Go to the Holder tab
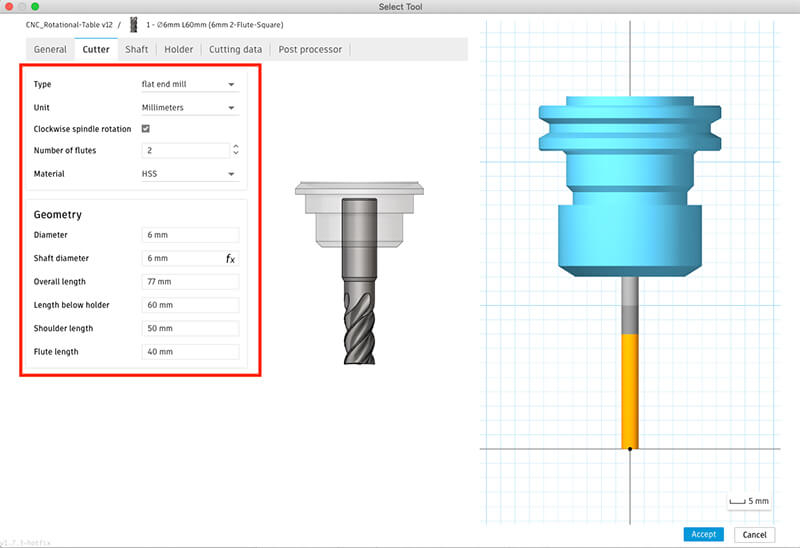This screenshot has height=548, width=800. (178, 49)
